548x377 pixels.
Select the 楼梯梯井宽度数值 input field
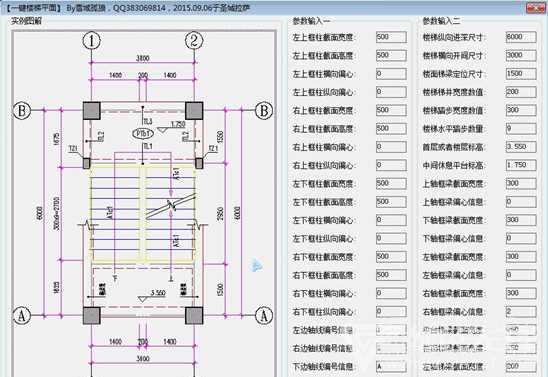[521, 92]
